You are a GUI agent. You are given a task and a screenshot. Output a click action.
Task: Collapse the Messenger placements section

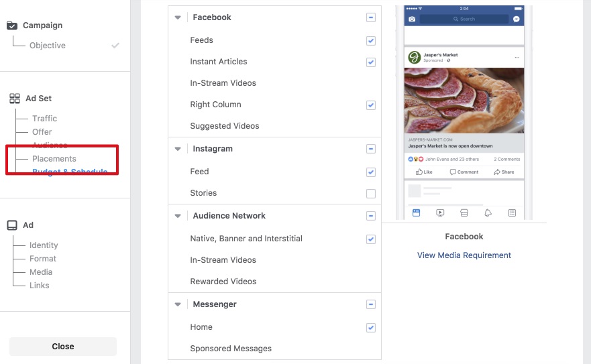pyautogui.click(x=178, y=304)
